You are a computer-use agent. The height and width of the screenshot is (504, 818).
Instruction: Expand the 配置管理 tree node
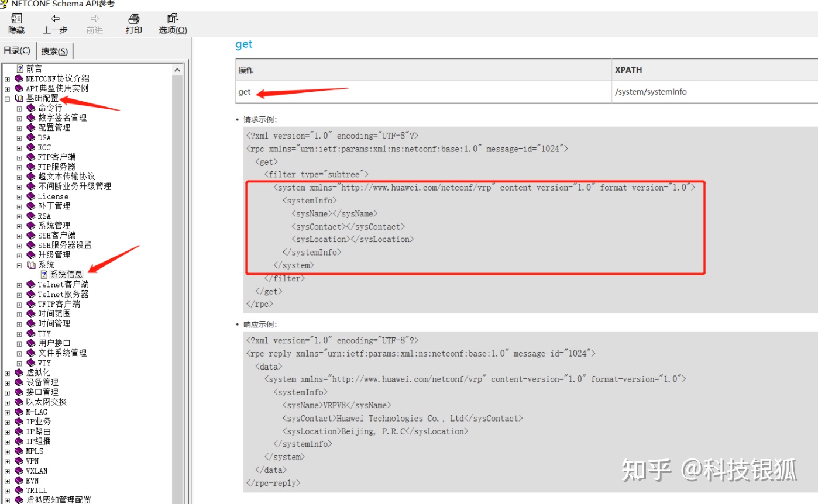tap(19, 127)
